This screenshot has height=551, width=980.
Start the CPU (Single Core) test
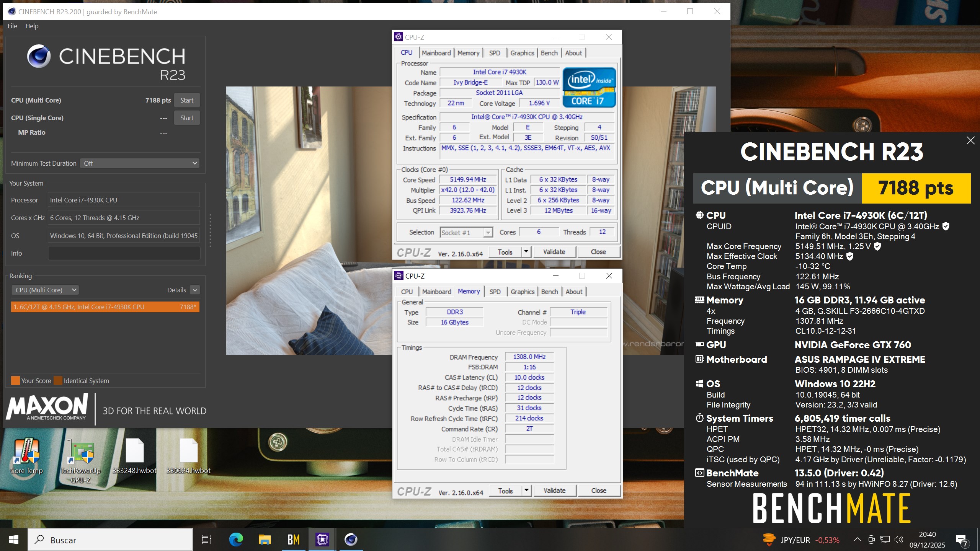(187, 118)
